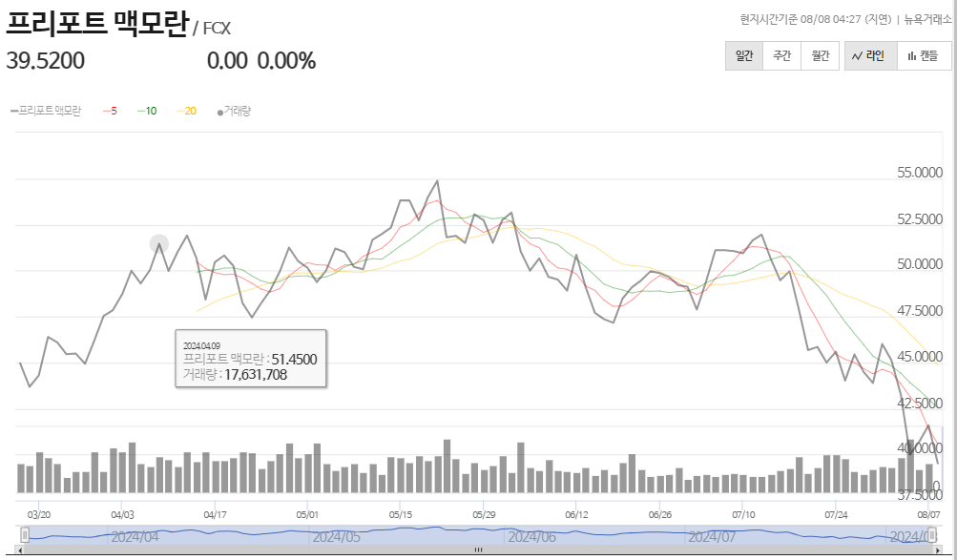Toggle the 거래량 volume legend
Screen dimensions: 957x560
[235, 111]
